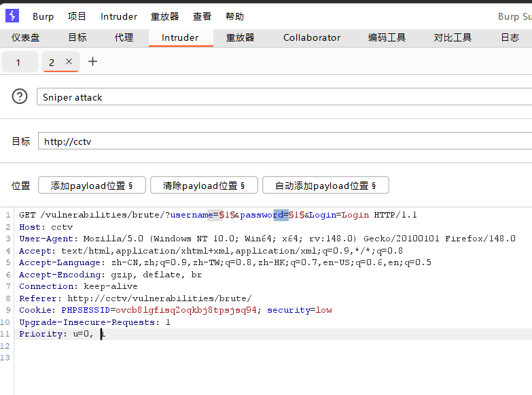Switch to the Collaborator tab
This screenshot has height=395, width=532.
[x=312, y=37]
